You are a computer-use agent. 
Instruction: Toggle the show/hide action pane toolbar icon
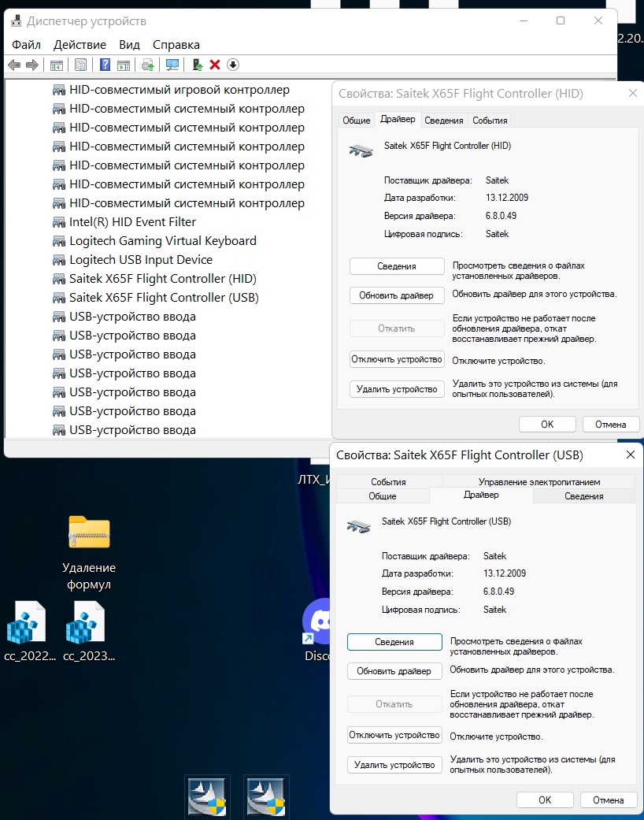pyautogui.click(x=124, y=65)
